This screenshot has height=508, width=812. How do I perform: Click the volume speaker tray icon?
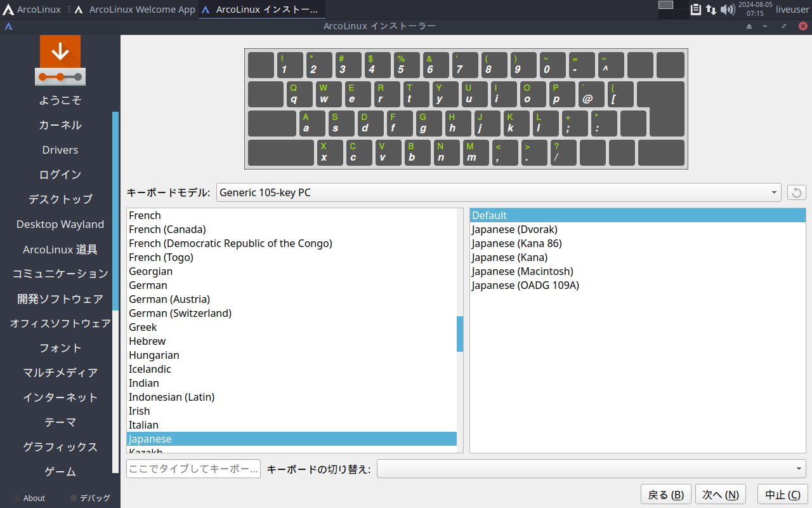pos(727,10)
